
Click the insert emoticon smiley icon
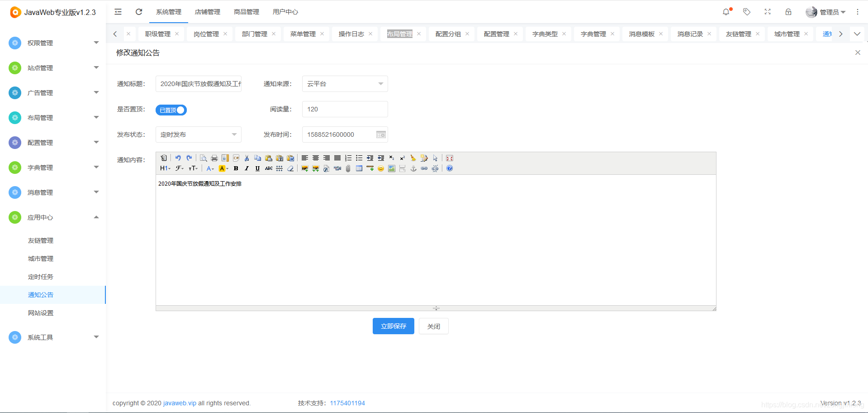[381, 168]
